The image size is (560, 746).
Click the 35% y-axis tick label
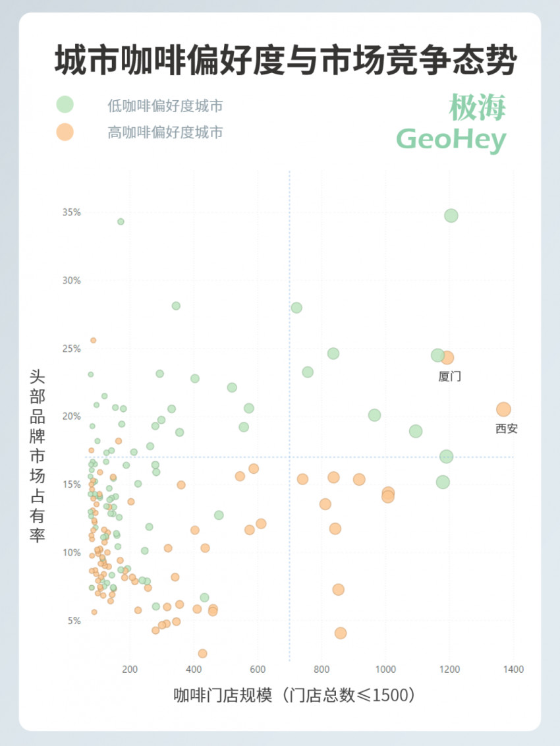[x=72, y=212]
